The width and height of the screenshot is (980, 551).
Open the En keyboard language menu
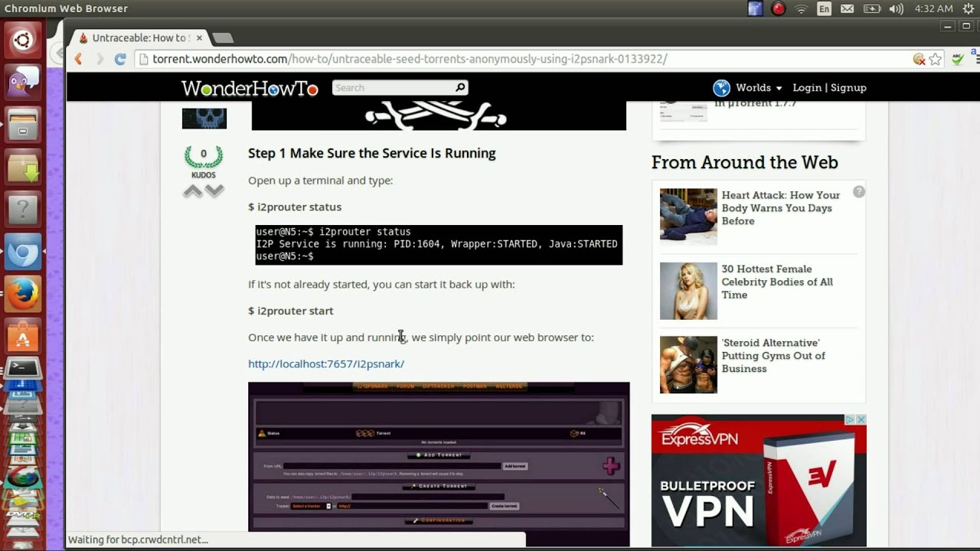pos(824,9)
